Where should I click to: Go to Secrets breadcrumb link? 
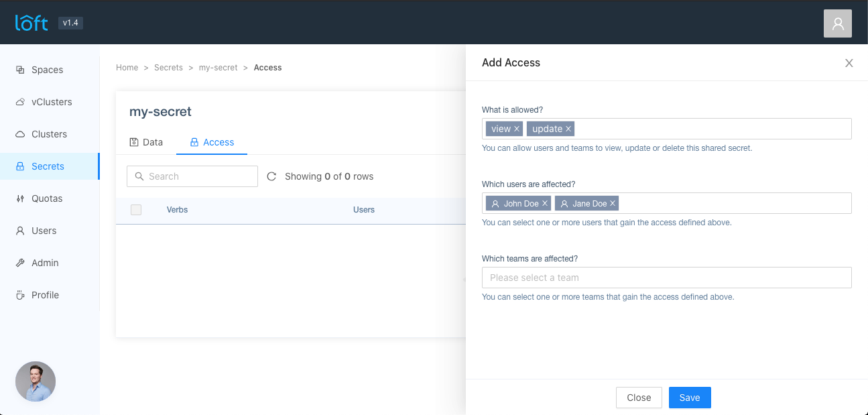[x=168, y=68]
